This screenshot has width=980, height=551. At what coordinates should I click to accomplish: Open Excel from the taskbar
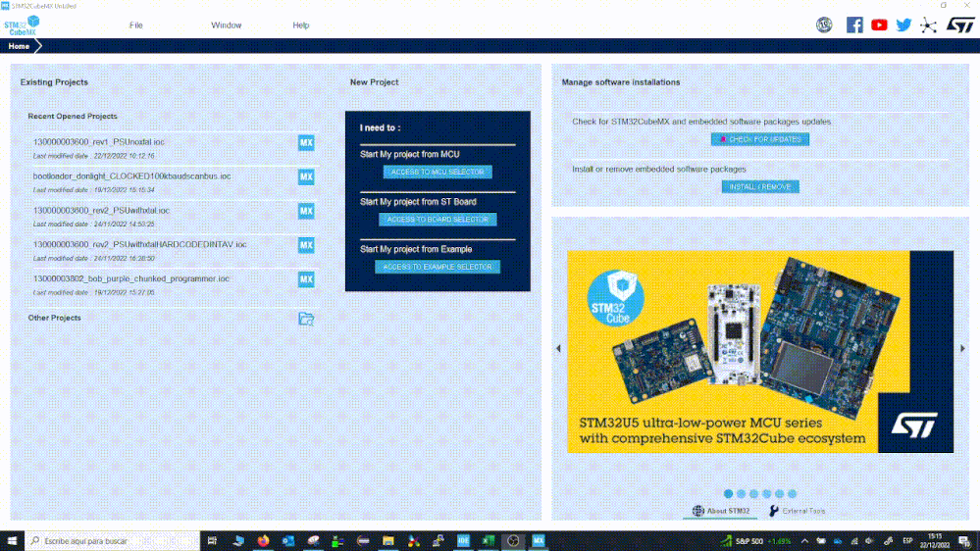click(489, 541)
